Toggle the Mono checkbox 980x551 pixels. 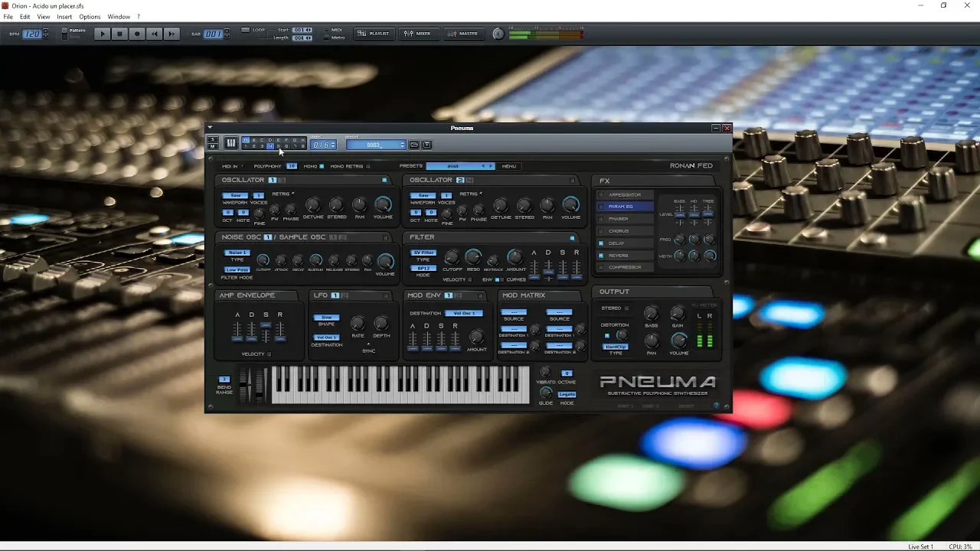pyautogui.click(x=322, y=166)
